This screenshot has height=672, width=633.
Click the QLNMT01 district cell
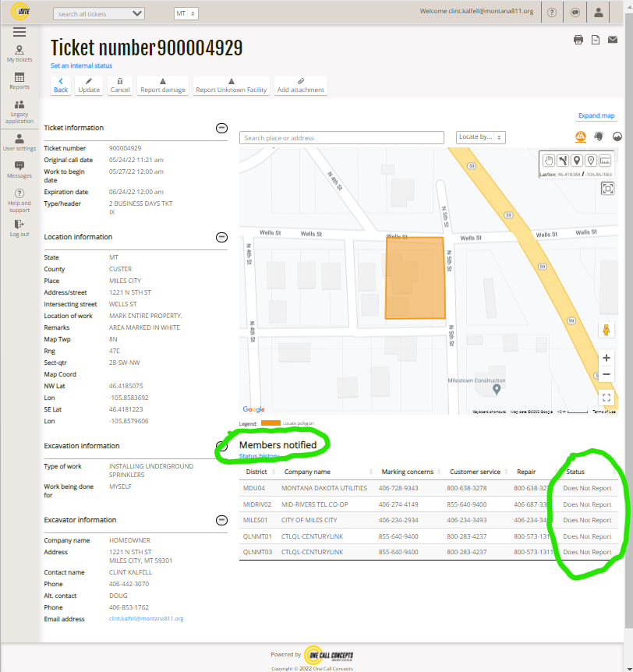[x=257, y=536]
